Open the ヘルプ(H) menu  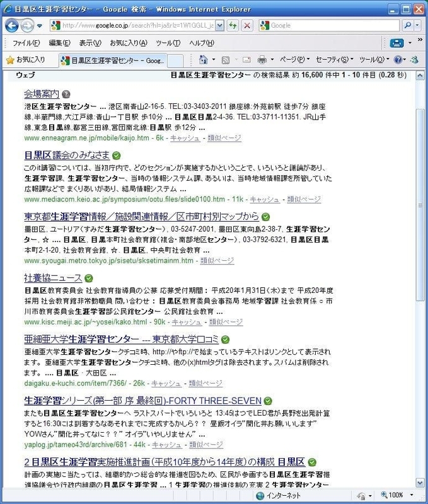point(202,43)
